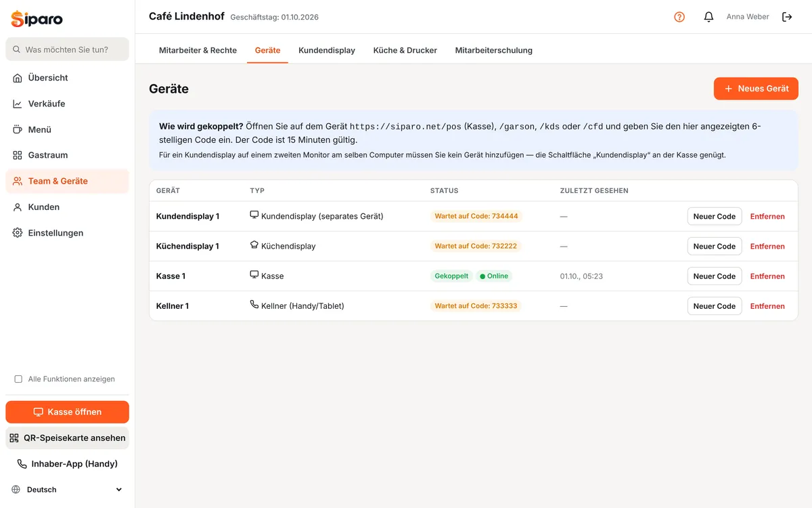Click 'Wartet auf Code: 733333' badge

(476, 305)
